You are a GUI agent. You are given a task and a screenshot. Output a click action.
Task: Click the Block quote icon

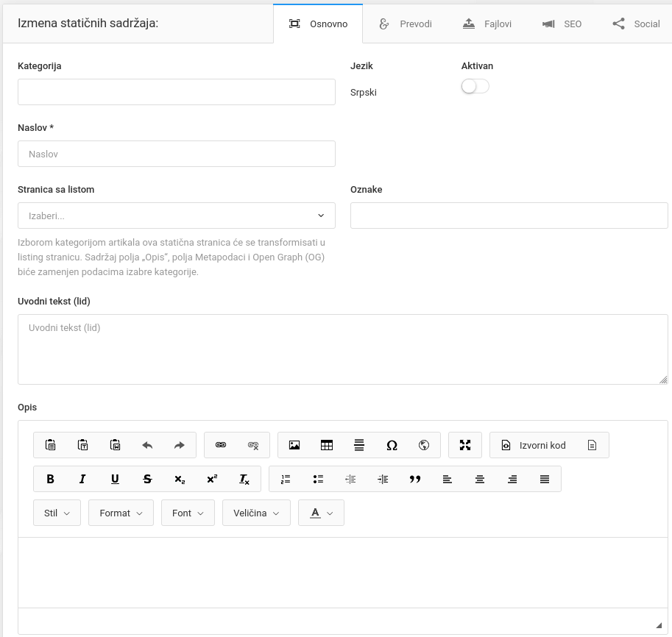[415, 479]
